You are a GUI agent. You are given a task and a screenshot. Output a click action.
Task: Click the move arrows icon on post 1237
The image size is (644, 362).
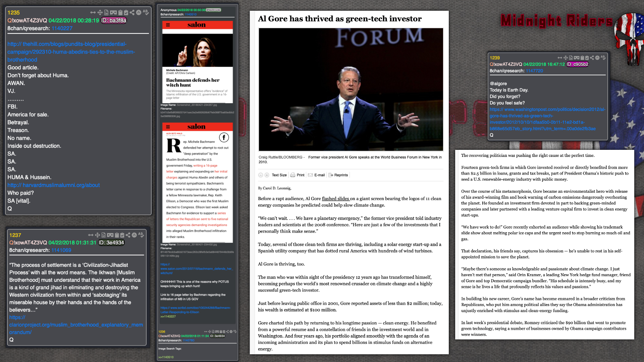point(97,235)
